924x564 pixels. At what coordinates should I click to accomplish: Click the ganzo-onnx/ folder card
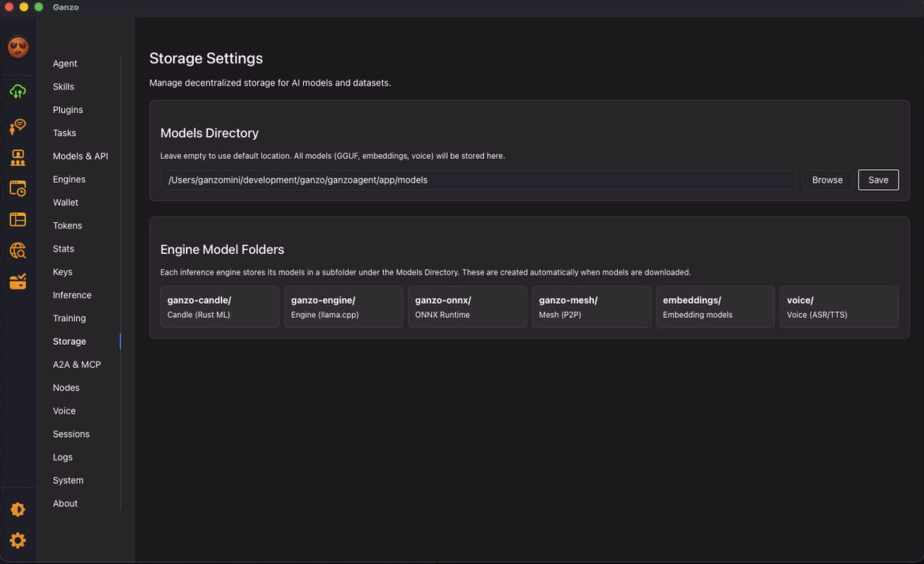(468, 307)
